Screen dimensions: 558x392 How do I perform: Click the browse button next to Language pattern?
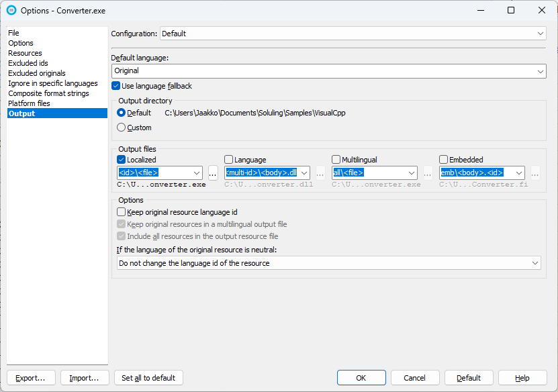pyautogui.click(x=320, y=173)
